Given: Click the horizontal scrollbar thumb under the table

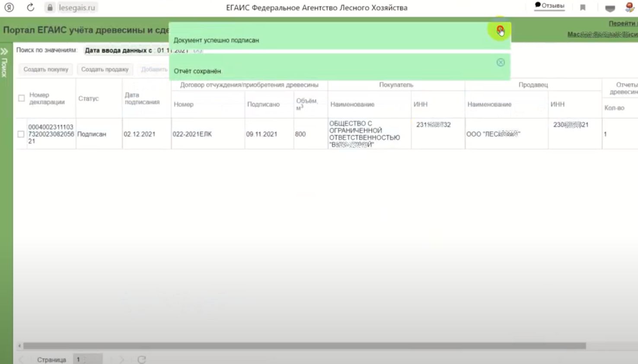Looking at the screenshot, I should coord(304,346).
